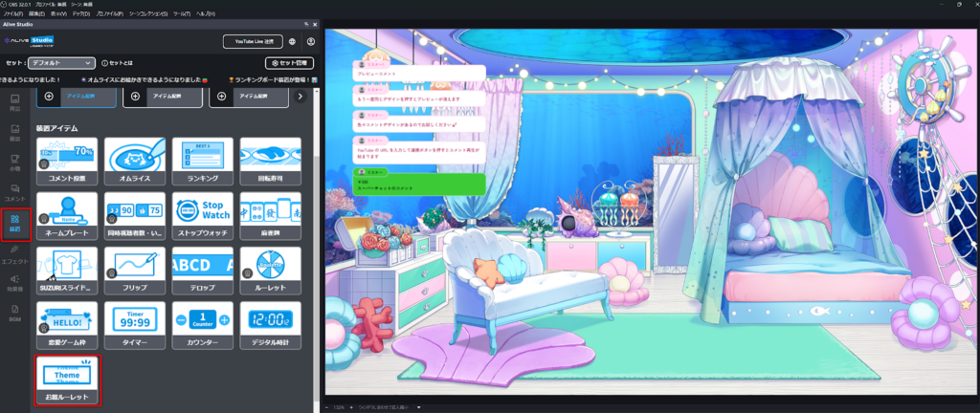The image size is (980, 413).
Task: Open the ファイル(F) menu
Action: [x=13, y=14]
